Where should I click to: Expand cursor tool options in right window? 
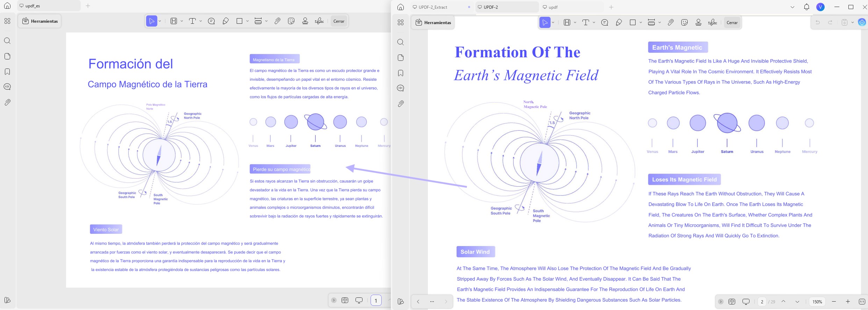click(x=553, y=23)
